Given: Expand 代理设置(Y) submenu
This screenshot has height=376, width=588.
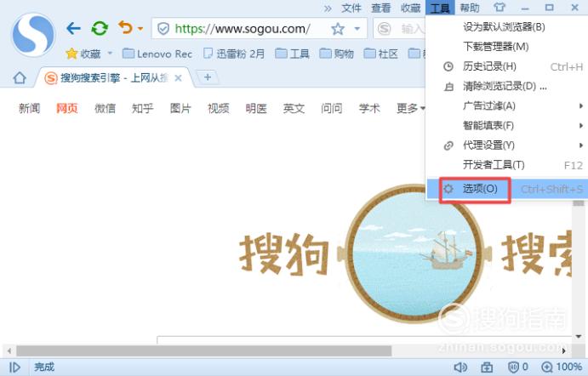Looking at the screenshot, I should point(506,145).
